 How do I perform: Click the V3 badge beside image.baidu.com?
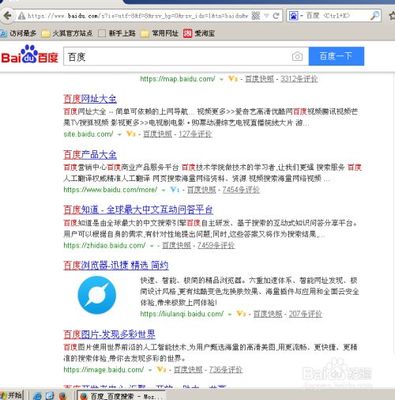161,370
